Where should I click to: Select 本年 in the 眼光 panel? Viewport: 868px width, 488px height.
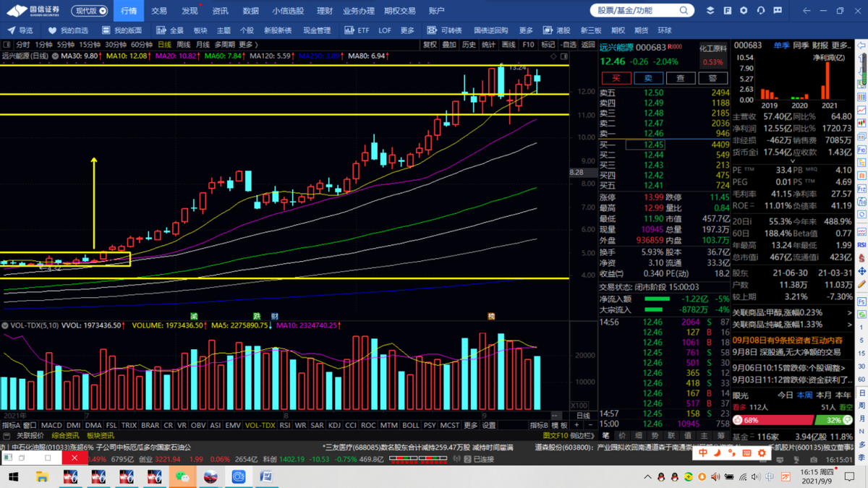click(x=843, y=395)
